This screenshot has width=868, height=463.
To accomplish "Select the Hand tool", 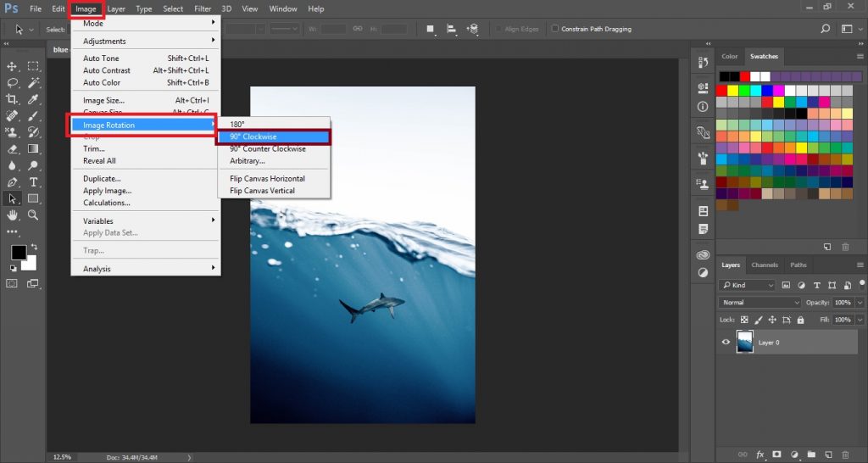I will click(12, 215).
